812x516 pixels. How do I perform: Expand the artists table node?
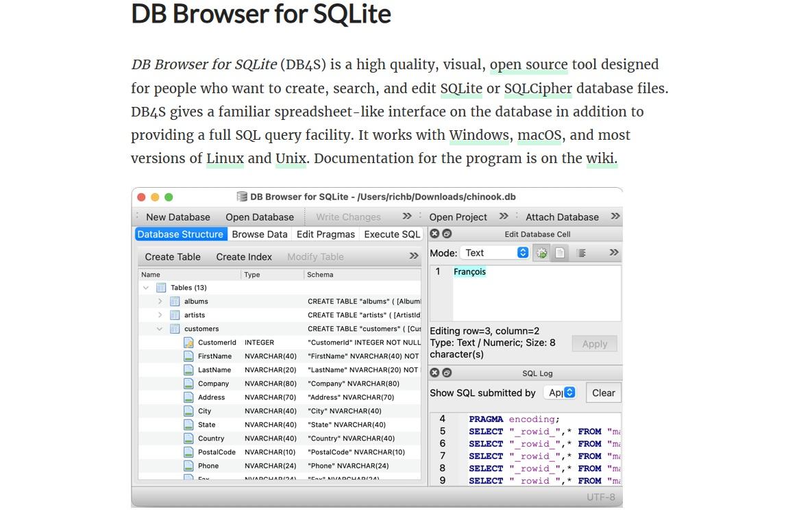160,315
